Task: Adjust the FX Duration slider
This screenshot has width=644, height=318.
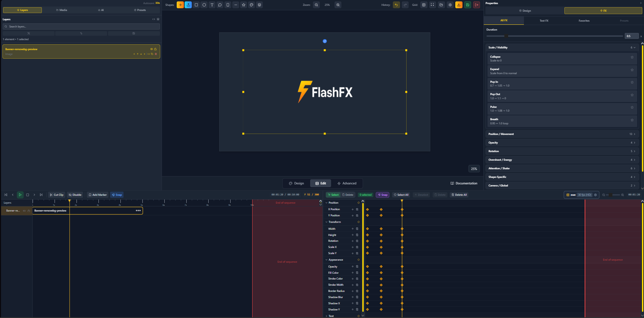Action: [x=554, y=36]
